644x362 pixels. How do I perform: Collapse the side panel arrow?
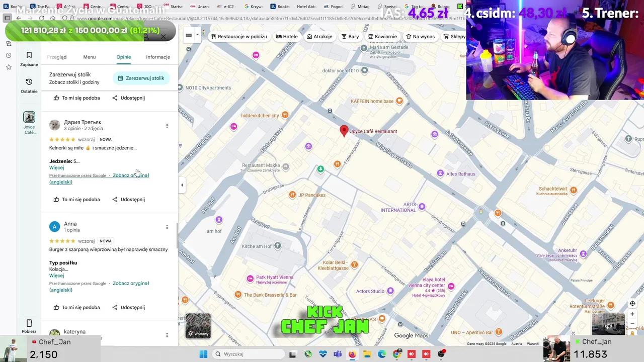click(182, 185)
